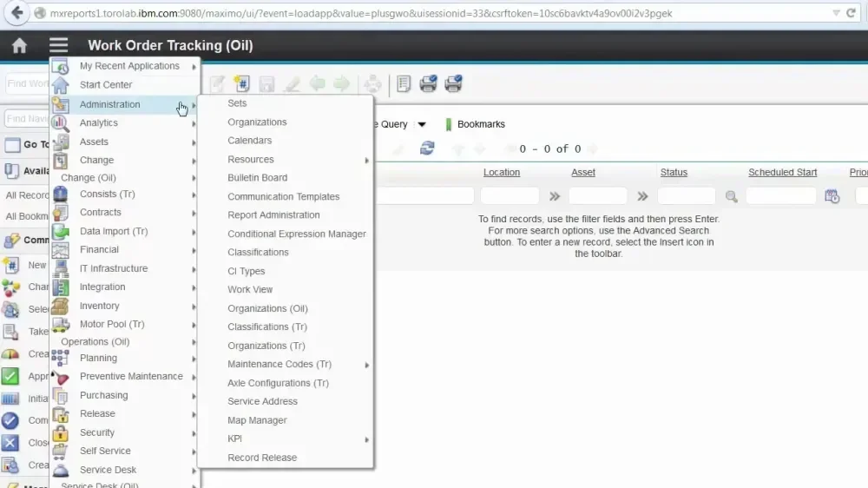Image resolution: width=868 pixels, height=488 pixels.
Task: Click the Analytics chart icon
Action: click(x=61, y=123)
